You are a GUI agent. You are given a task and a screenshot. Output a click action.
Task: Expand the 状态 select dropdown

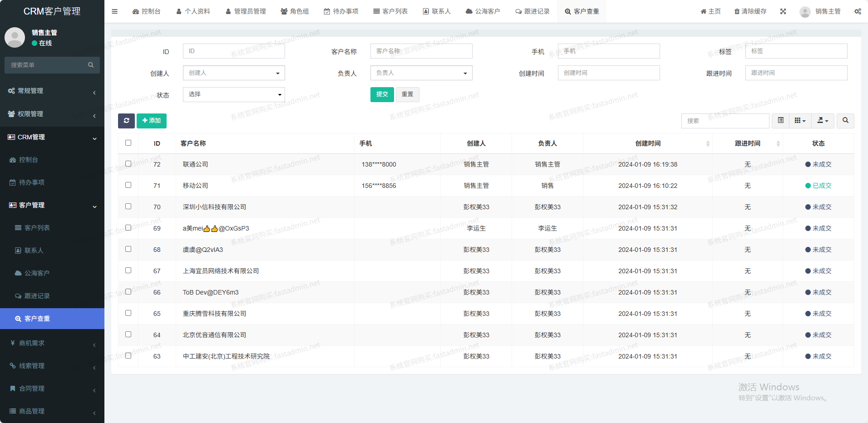pos(234,94)
